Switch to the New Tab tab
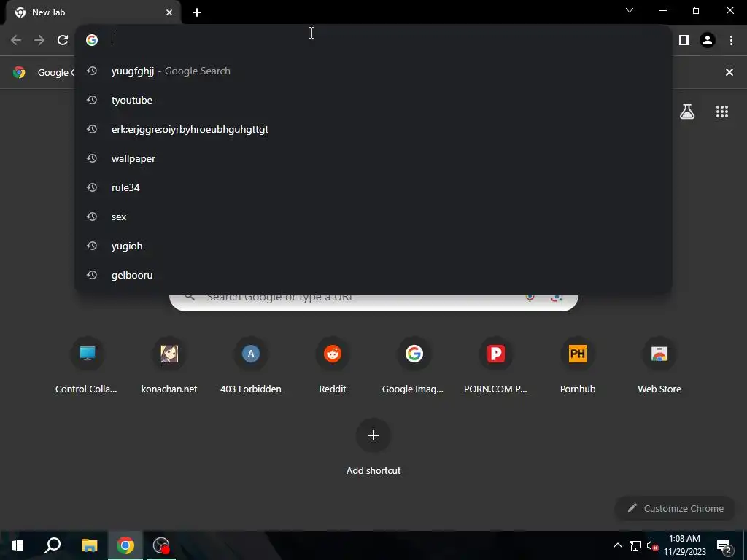Screen dimensions: 747x560 pos(93,12)
